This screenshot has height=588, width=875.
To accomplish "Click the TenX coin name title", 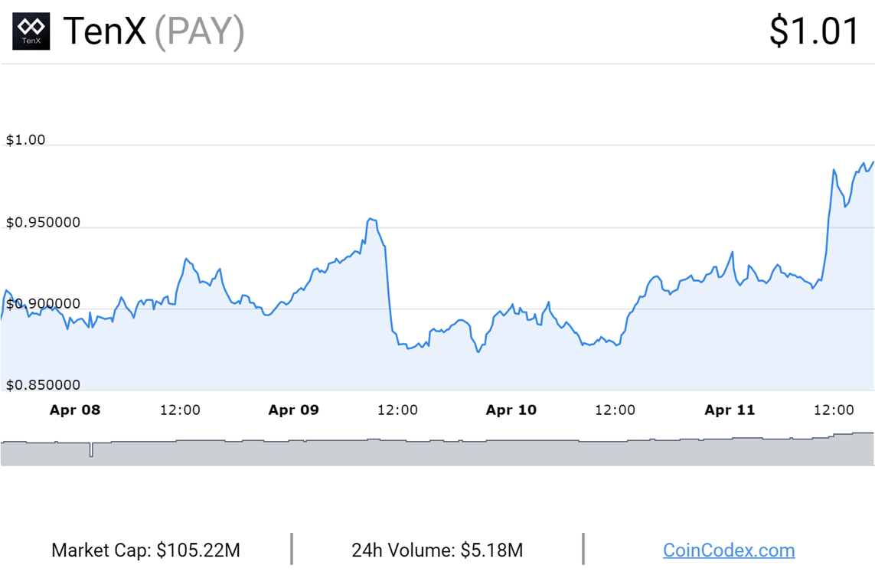I will click(104, 31).
